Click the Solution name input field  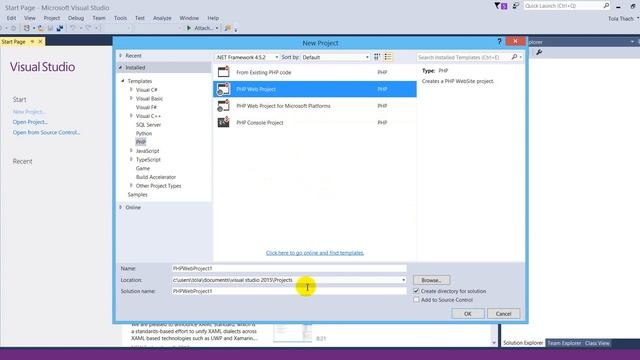[289, 291]
